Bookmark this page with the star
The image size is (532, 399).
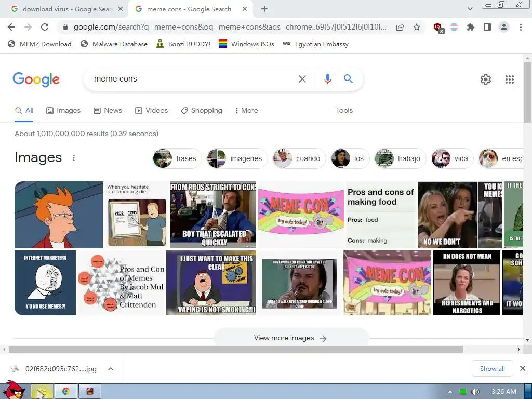point(417,27)
